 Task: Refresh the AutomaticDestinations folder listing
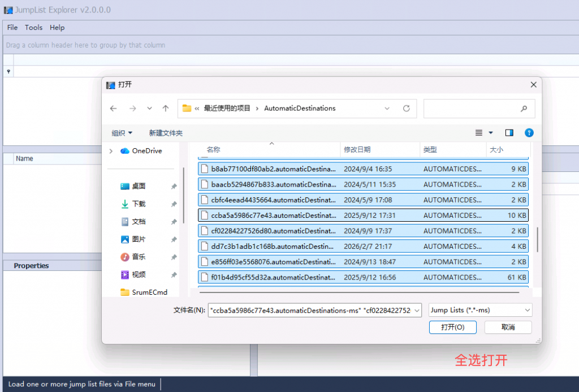[x=406, y=109]
